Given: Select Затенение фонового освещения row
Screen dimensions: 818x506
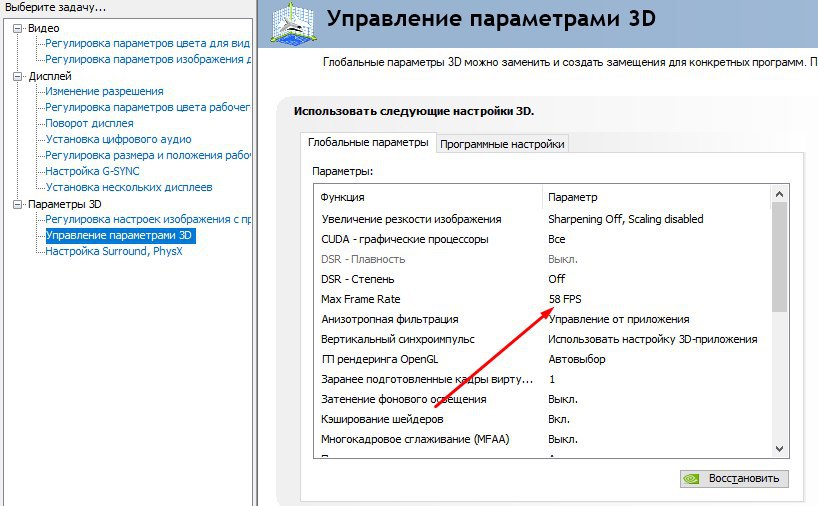Looking at the screenshot, I should coord(543,400).
